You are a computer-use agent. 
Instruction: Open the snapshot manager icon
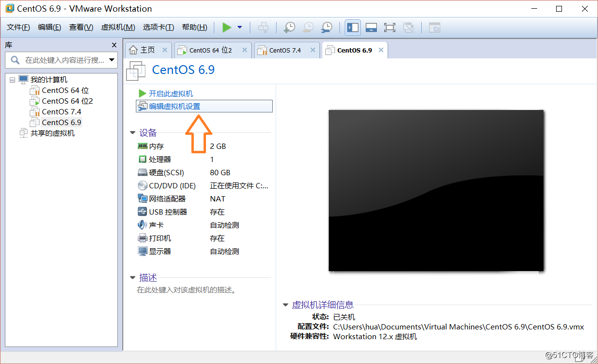[x=326, y=27]
